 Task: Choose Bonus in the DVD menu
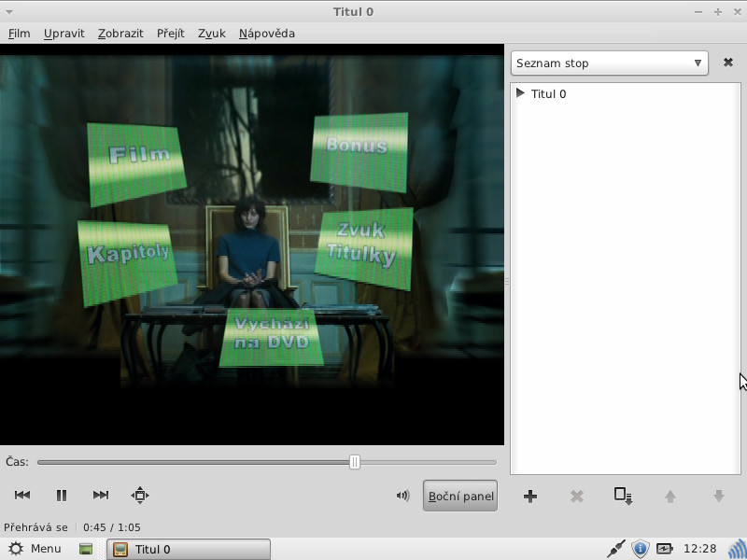coord(359,152)
